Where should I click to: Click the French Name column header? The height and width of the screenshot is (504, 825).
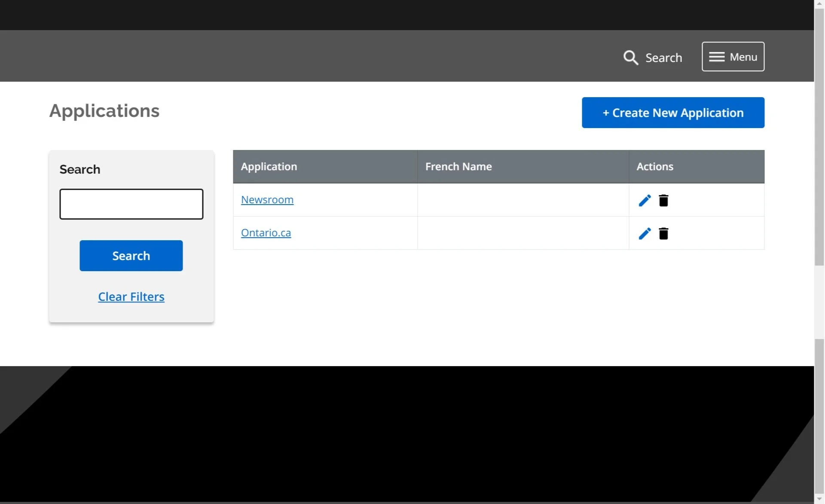point(458,167)
